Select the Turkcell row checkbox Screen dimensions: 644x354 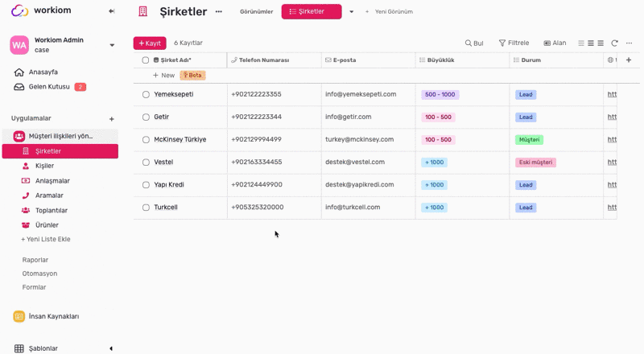(x=146, y=208)
